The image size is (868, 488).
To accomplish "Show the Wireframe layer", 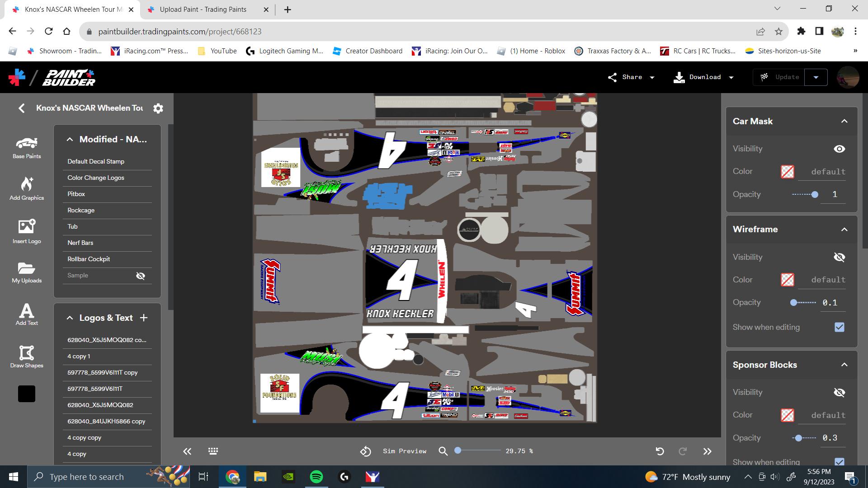I will click(840, 257).
